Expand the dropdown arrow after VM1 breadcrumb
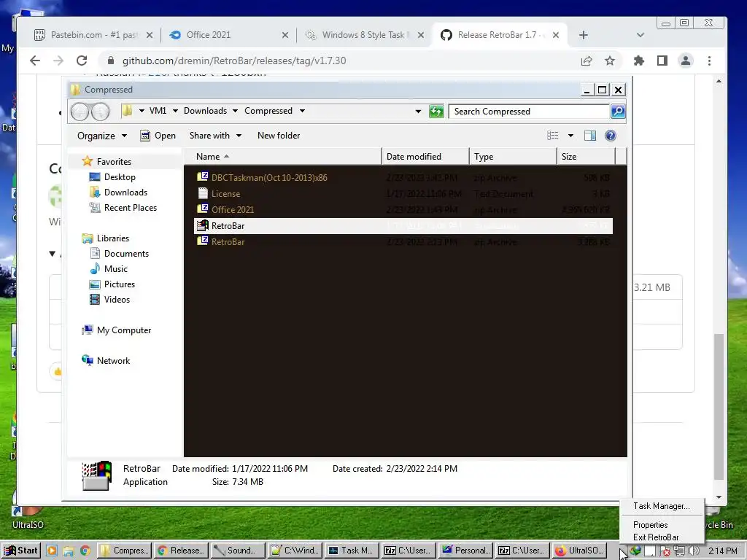The image size is (747, 560). coord(175,111)
